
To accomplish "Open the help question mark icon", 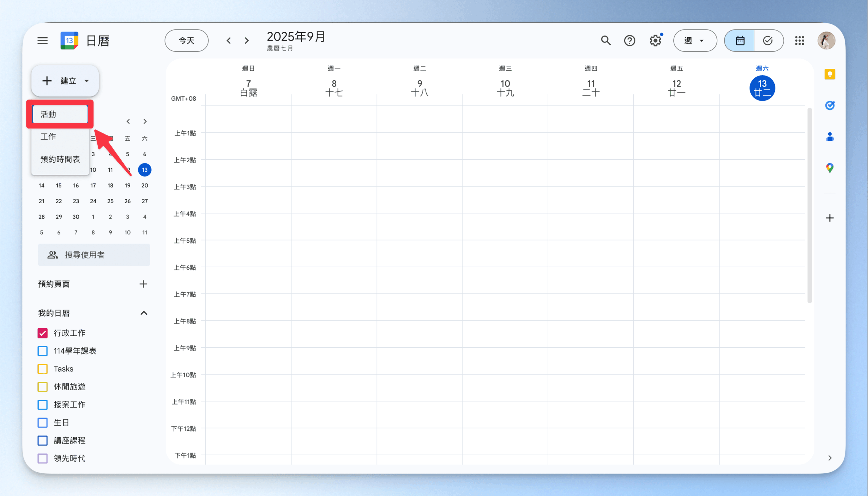I will 629,41.
